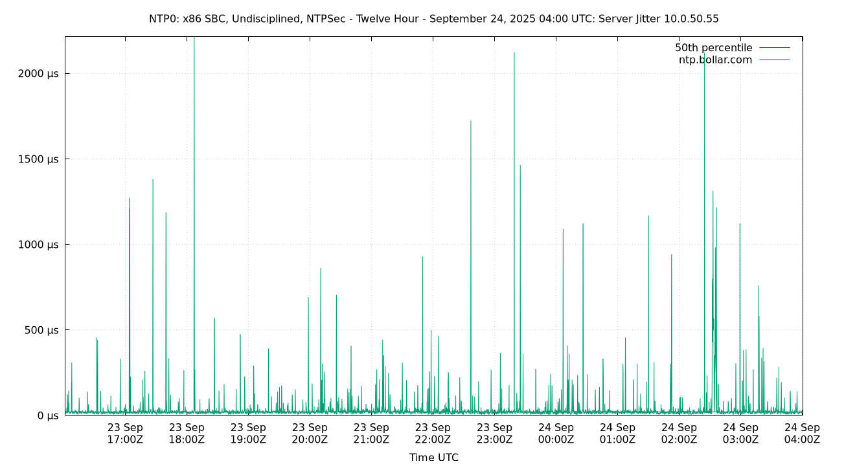Image resolution: width=868 pixels, height=466 pixels.
Task: Click the purple 50th percentile line sample
Action: [x=775, y=47]
